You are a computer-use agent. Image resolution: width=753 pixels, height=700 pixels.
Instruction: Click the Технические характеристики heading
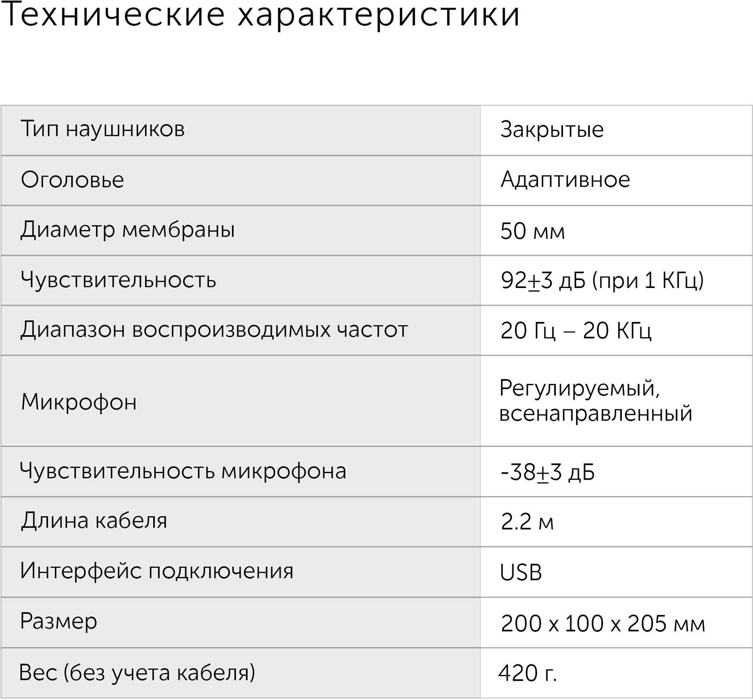pyautogui.click(x=261, y=15)
